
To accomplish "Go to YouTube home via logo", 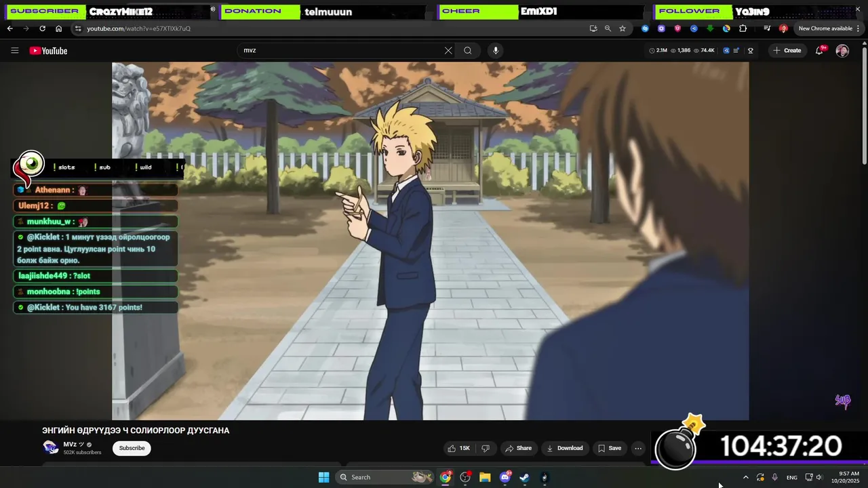I will (x=48, y=50).
